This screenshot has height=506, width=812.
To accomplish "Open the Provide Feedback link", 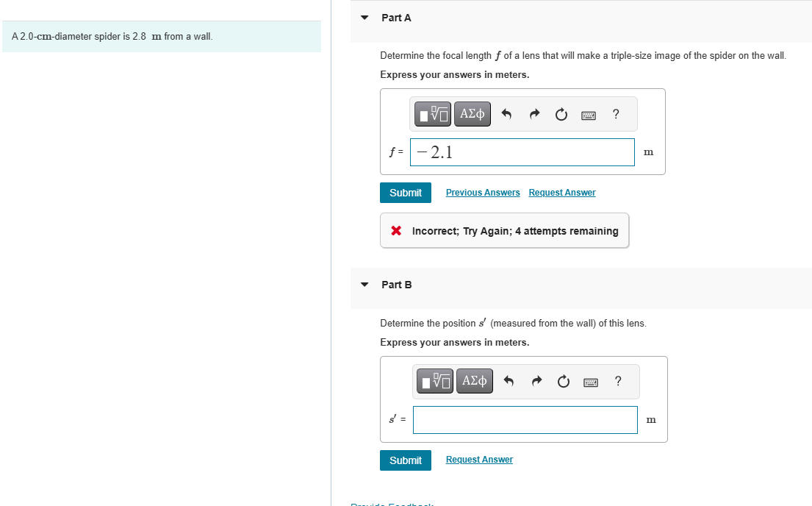I will pos(392,504).
